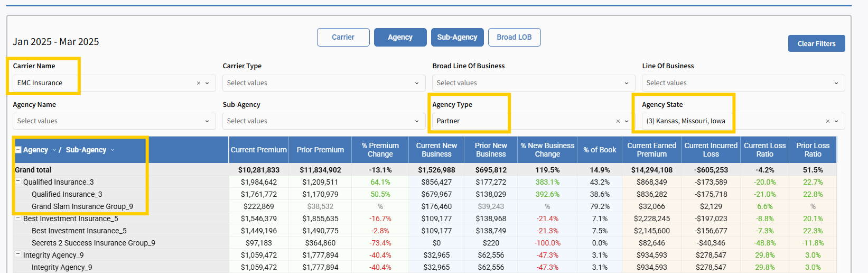Collapse the Qualified Insurance_3 agency group

(x=18, y=181)
